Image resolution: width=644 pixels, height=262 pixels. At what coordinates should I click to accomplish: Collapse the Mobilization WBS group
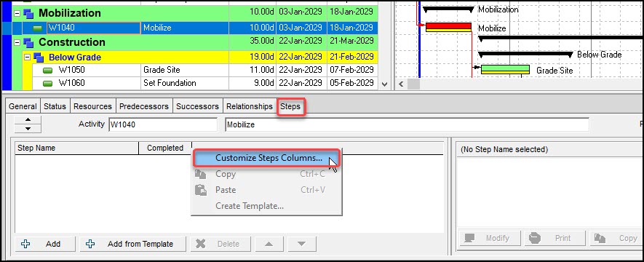pos(17,13)
